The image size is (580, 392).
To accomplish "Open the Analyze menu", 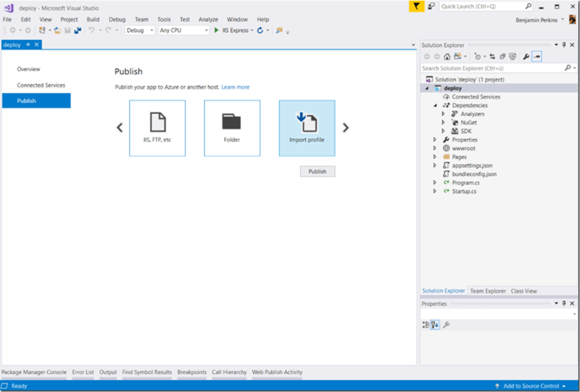I will (208, 19).
